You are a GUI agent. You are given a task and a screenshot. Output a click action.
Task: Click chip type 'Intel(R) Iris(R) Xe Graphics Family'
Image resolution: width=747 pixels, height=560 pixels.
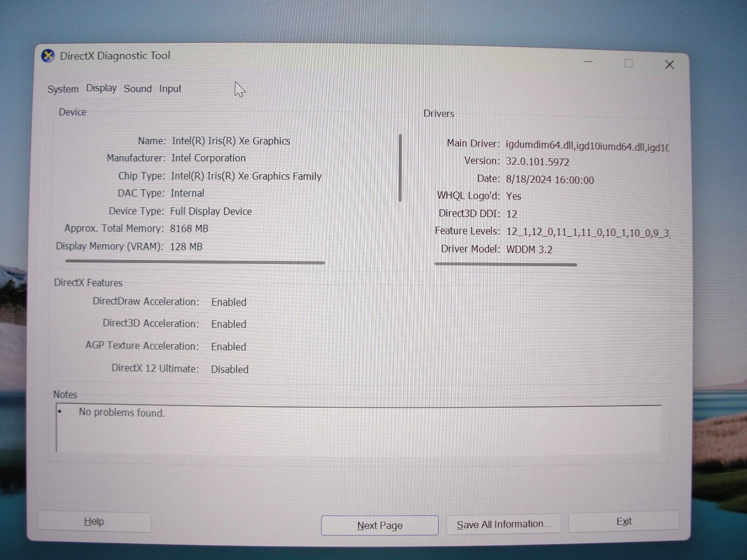[246, 176]
